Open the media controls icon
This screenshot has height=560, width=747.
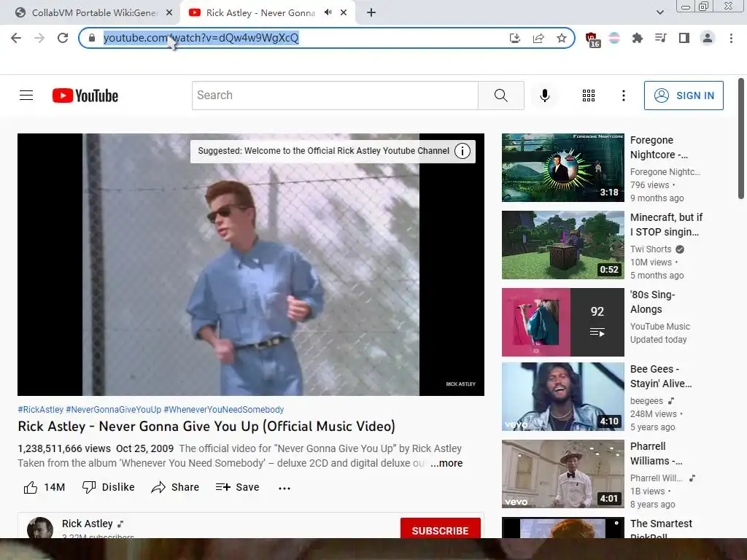click(x=661, y=38)
